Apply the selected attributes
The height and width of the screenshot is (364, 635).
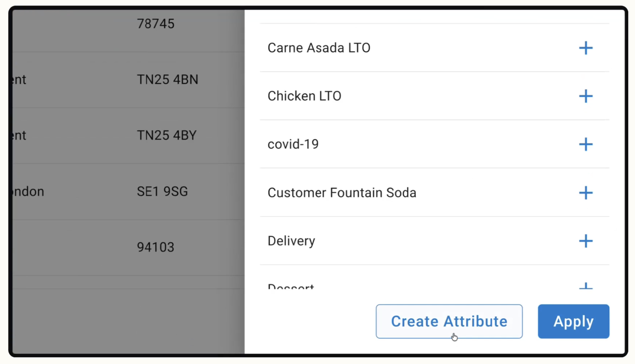tap(573, 321)
